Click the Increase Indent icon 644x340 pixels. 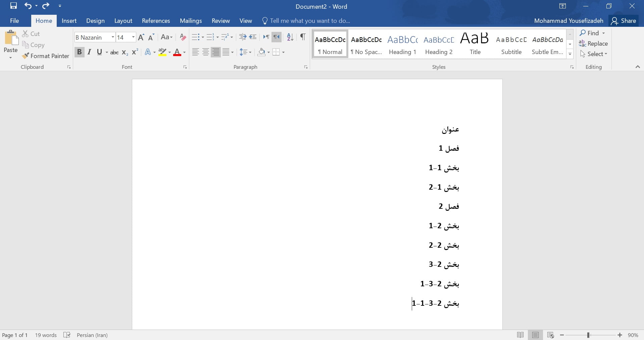coord(253,37)
